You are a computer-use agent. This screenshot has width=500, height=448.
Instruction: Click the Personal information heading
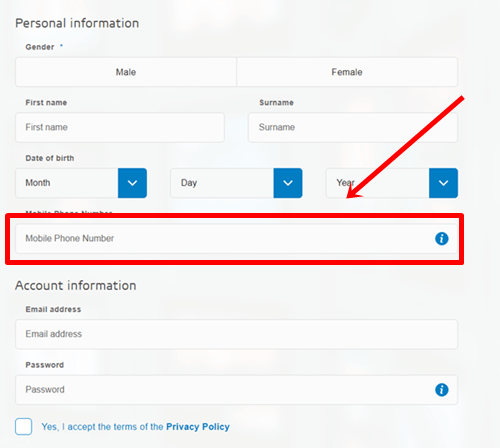click(77, 23)
